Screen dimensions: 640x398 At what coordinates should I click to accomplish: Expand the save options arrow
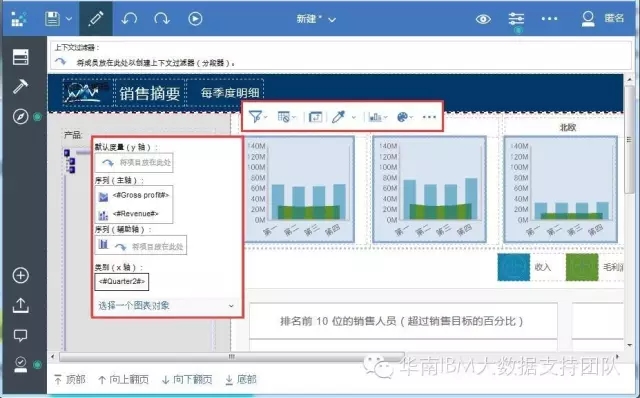click(x=69, y=19)
